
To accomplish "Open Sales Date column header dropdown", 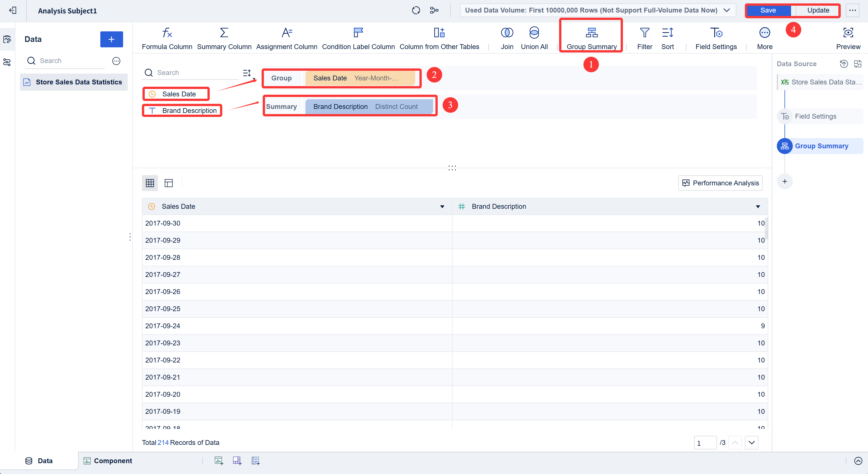I will point(442,207).
